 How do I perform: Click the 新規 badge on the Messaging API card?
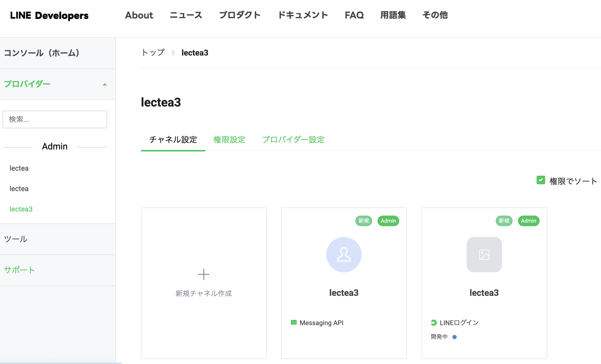click(363, 221)
